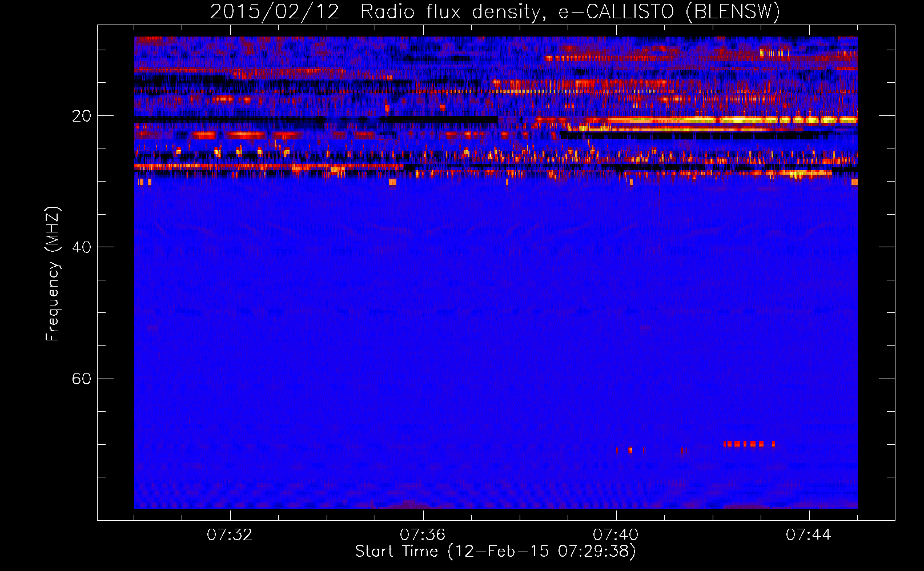Click the 'Start Time (12-Feb-15 07:29:38)' label

point(495,552)
